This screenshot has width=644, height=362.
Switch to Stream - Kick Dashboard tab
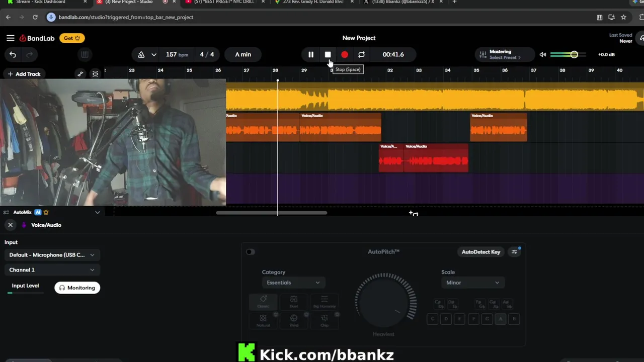[45, 3]
